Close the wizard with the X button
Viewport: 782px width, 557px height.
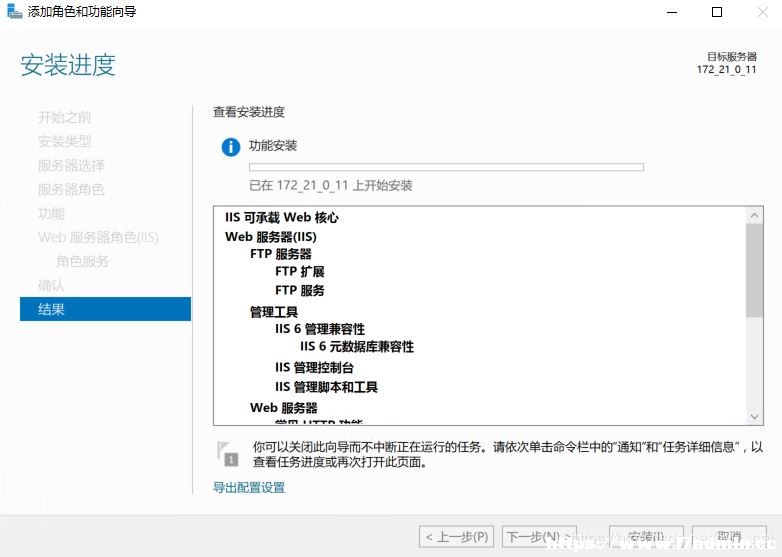763,12
